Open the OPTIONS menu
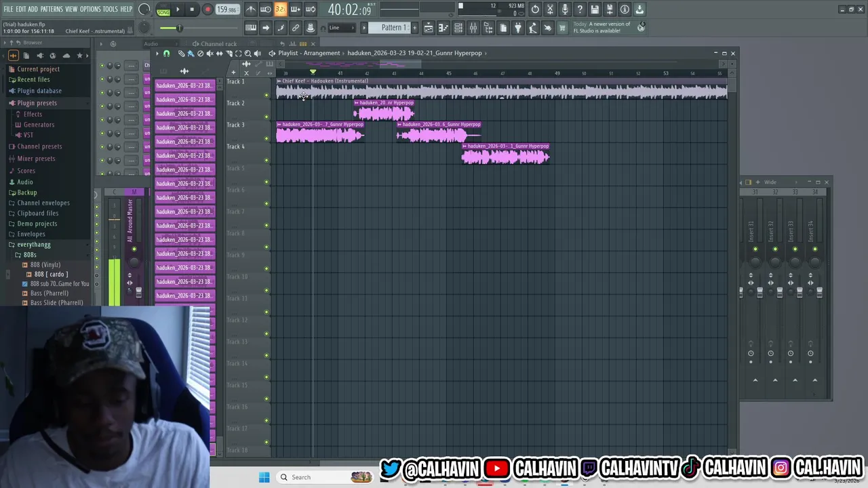The height and width of the screenshot is (488, 868). coord(90,9)
